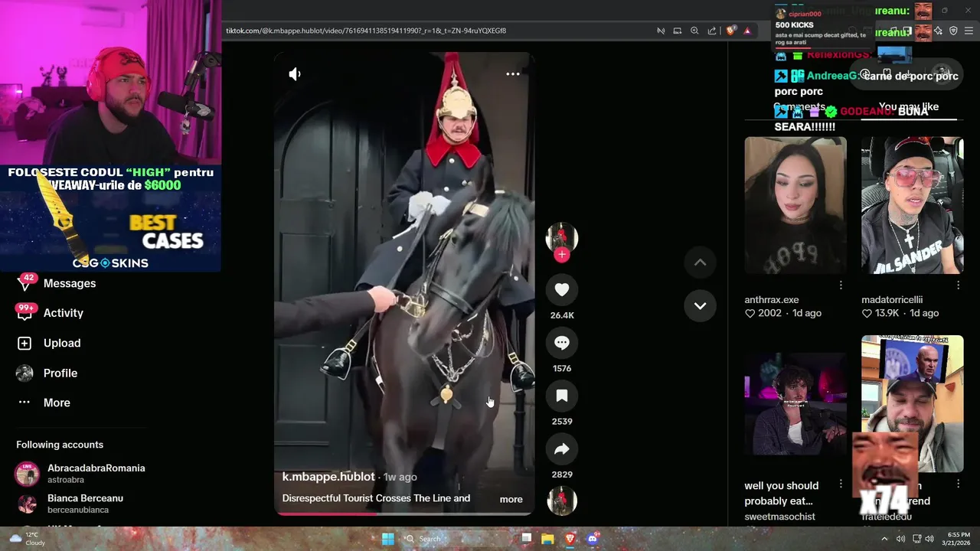Follow the creator with the red plus

click(x=562, y=255)
